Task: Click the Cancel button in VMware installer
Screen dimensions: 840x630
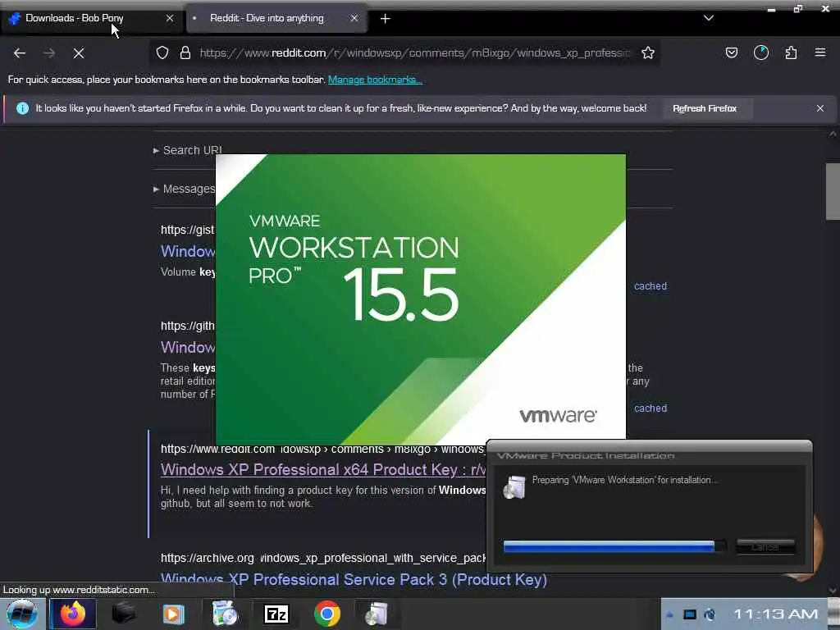Action: (765, 547)
